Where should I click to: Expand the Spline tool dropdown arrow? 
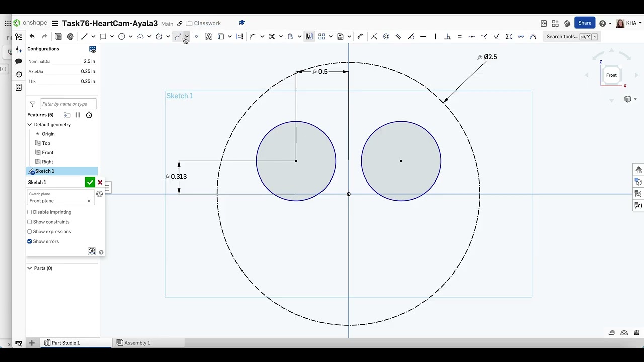[x=187, y=36]
